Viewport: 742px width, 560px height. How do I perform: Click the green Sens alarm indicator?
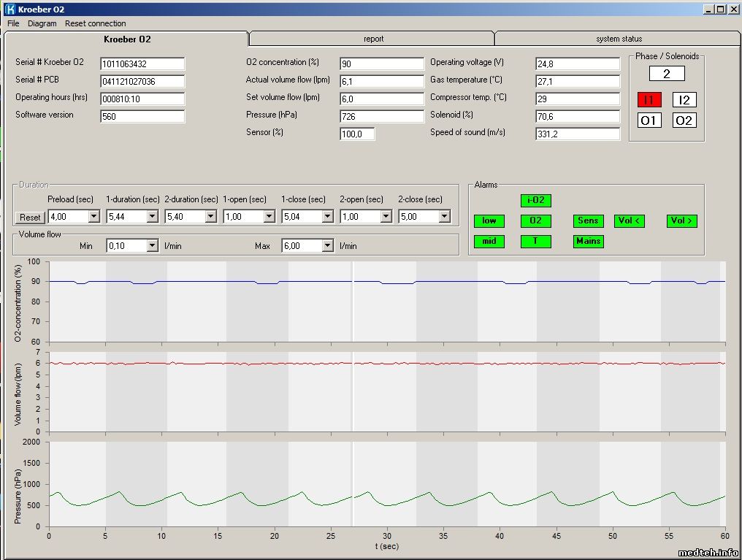tap(588, 220)
